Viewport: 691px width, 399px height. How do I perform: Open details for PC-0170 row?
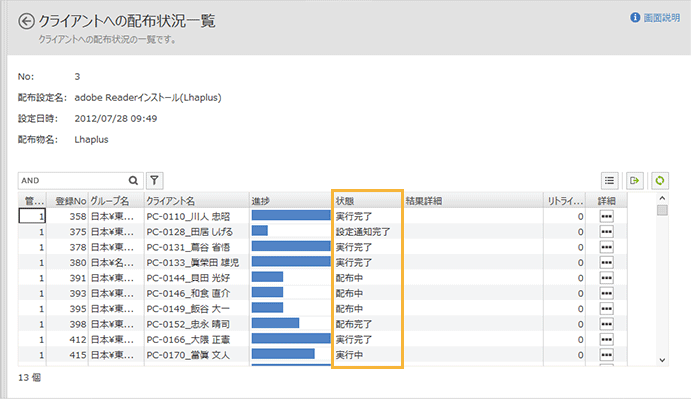pyautogui.click(x=606, y=355)
